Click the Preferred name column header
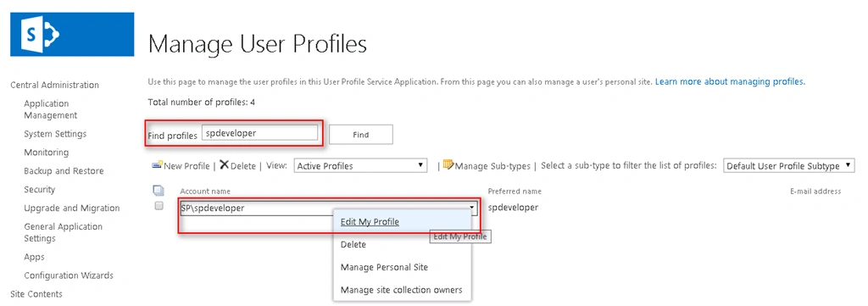 click(515, 192)
